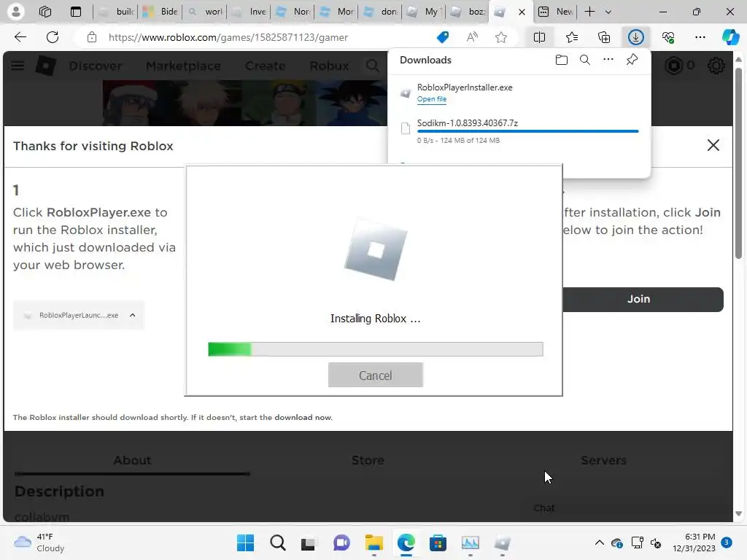Select the Sodikm-1.0.8393.40367.7z download entry
This screenshot has height=560, width=747.
pos(519,131)
